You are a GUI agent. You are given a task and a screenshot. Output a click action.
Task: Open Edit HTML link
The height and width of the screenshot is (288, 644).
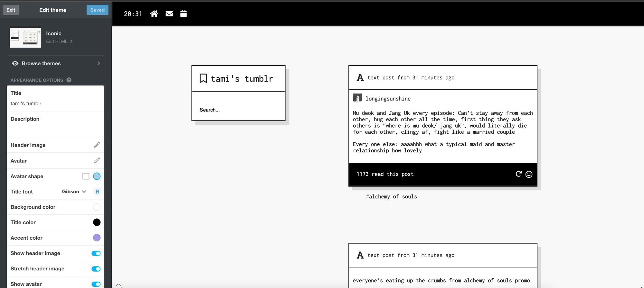click(x=59, y=41)
